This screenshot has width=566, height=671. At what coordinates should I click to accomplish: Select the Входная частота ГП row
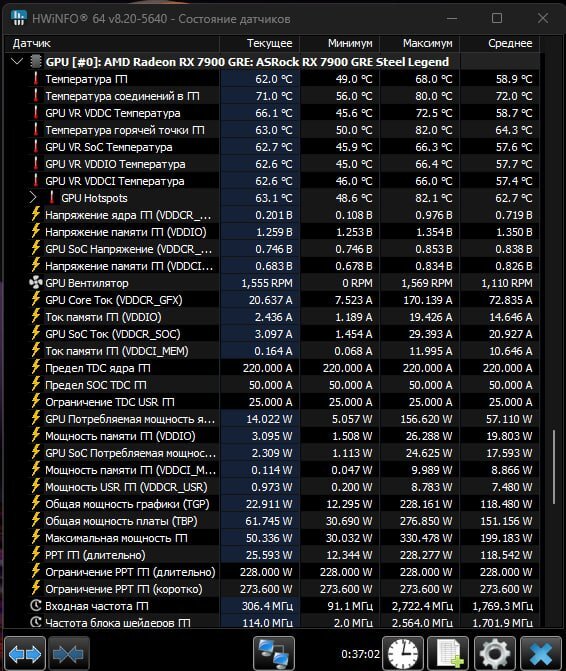tap(272, 606)
